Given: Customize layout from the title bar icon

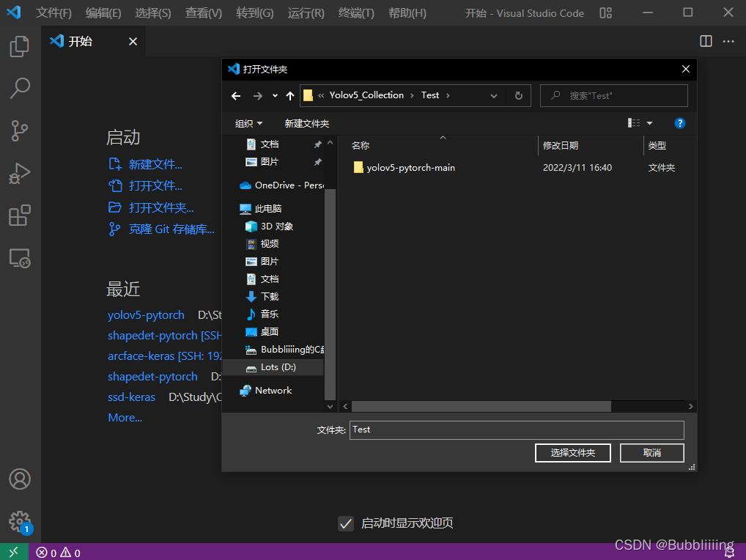Looking at the screenshot, I should point(605,13).
